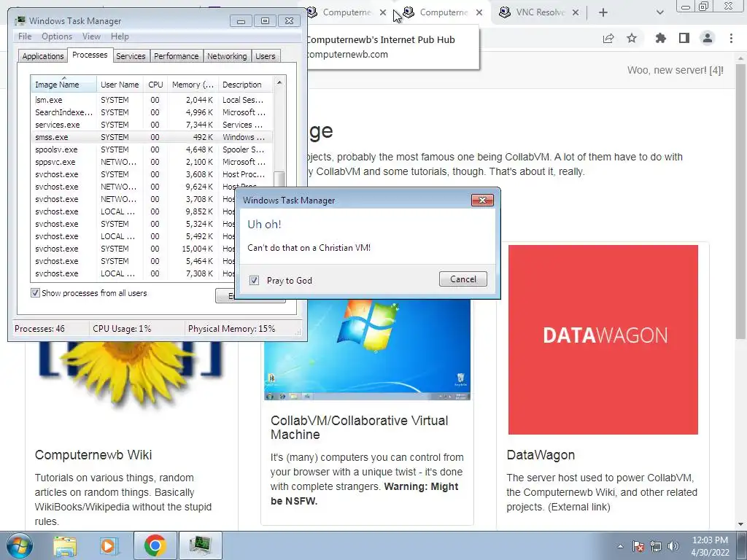Image resolution: width=747 pixels, height=560 pixels.
Task: Open Chrome three-dot menu
Action: 731,38
